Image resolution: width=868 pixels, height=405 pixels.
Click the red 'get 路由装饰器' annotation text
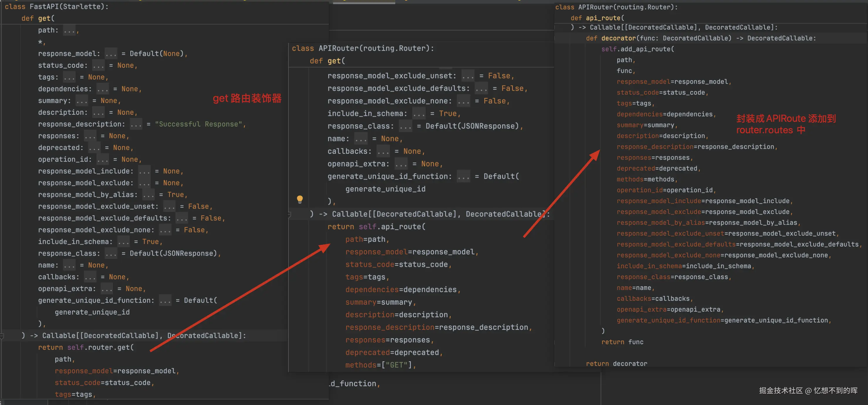[x=247, y=98]
